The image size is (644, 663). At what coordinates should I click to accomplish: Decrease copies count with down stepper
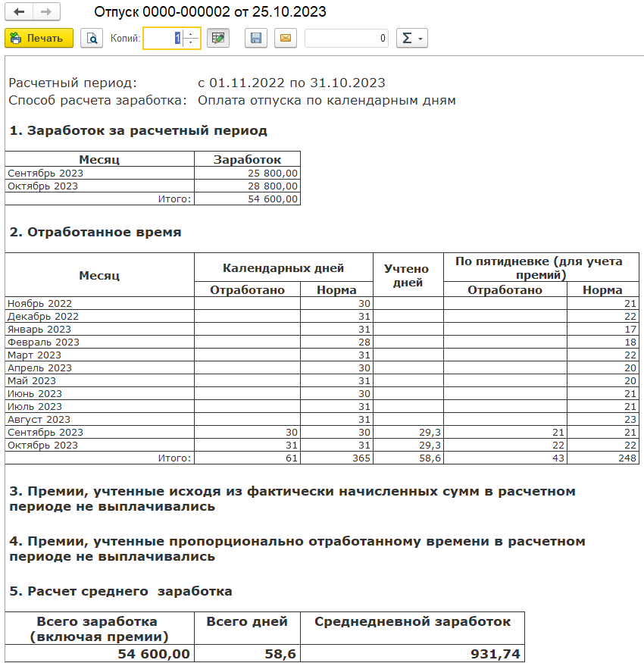coord(191,42)
